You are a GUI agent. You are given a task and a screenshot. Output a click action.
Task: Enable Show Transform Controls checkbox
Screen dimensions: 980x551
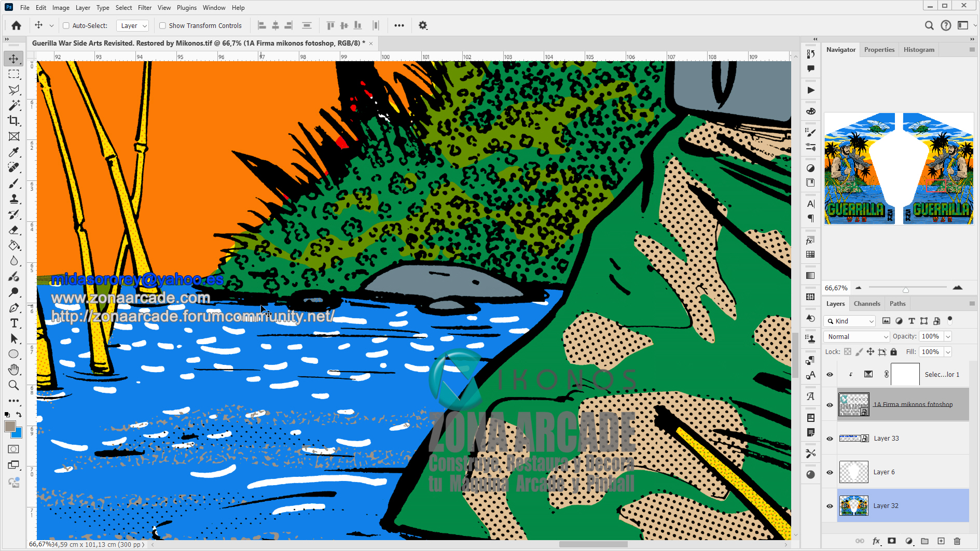[162, 25]
